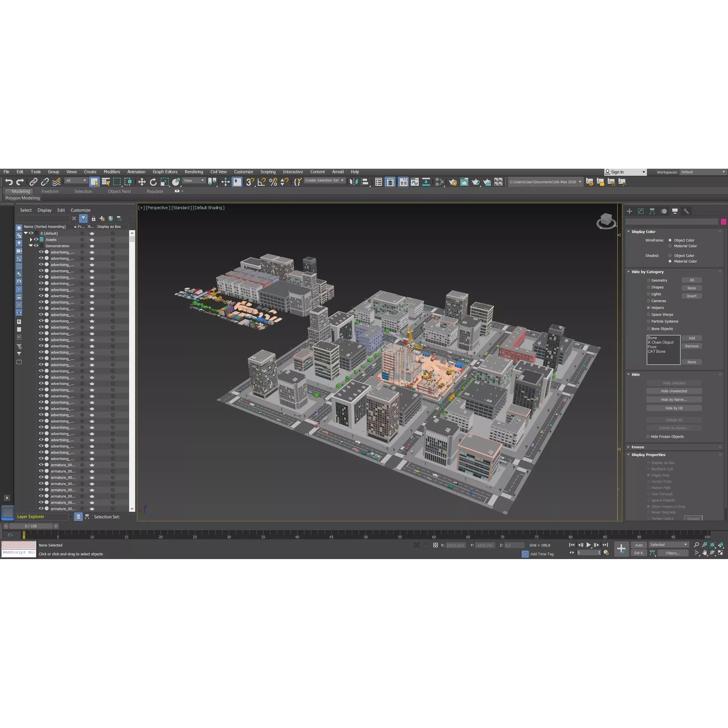Screen dimensions: 728x728
Task: Click the Orbit tool icon
Action: tap(713, 553)
